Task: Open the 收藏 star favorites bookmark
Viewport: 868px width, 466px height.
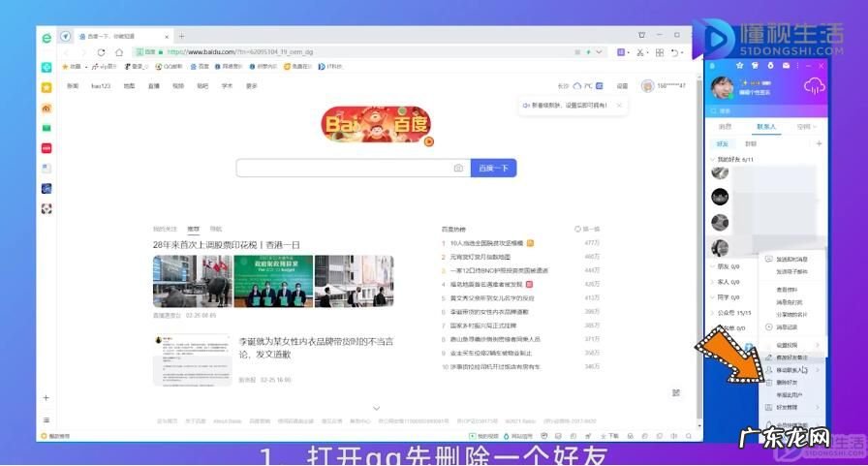Action: tap(72, 67)
